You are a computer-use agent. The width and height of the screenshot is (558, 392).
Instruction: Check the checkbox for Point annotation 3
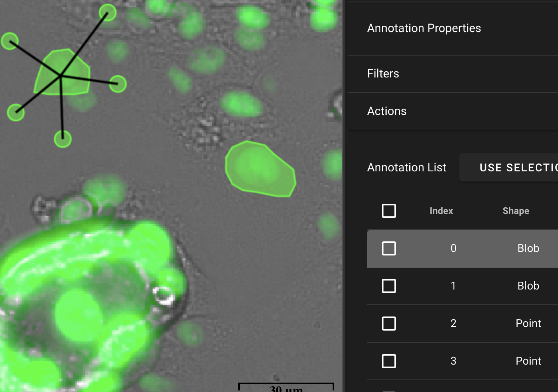coord(389,361)
